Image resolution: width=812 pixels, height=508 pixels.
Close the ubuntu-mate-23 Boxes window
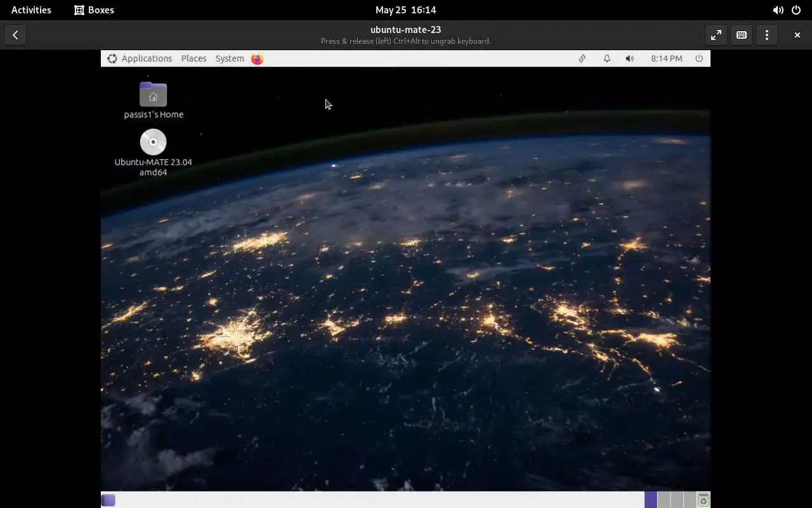[x=797, y=35]
